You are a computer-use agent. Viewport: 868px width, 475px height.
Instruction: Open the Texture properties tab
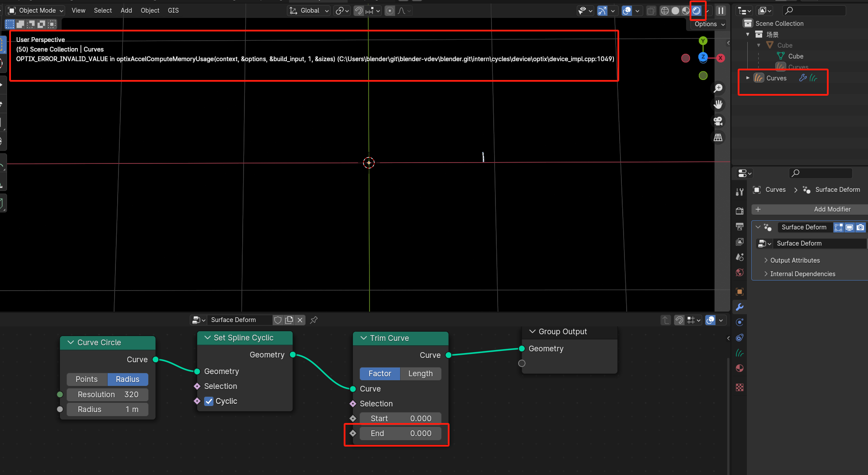coord(739,387)
